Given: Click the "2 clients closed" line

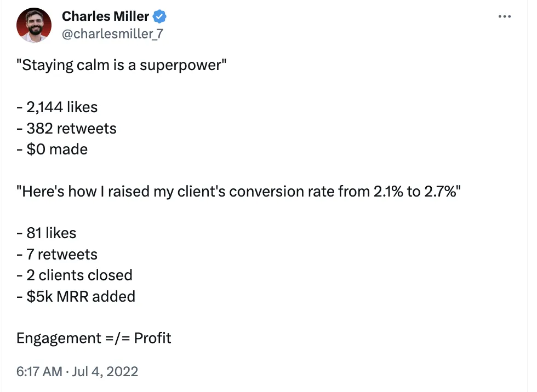Looking at the screenshot, I should (75, 275).
